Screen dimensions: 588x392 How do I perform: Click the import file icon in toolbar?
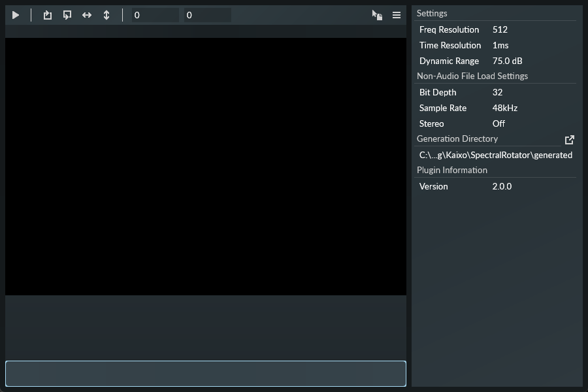pyautogui.click(x=67, y=15)
